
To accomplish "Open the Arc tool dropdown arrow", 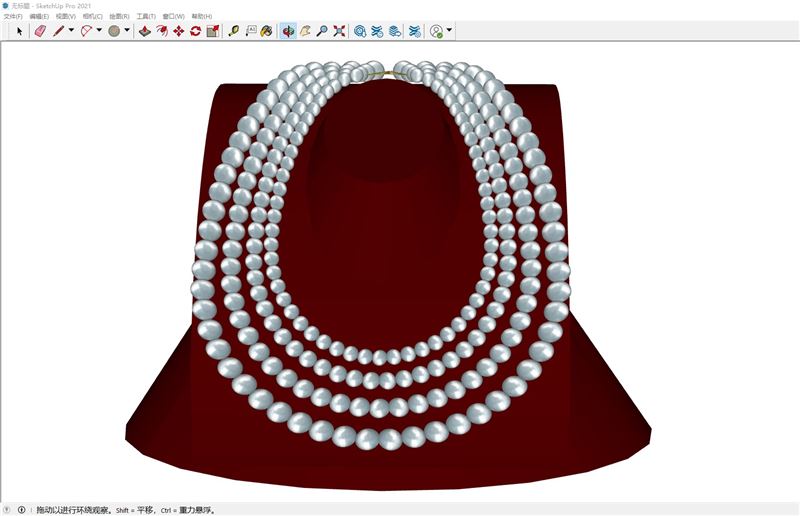I will (99, 31).
